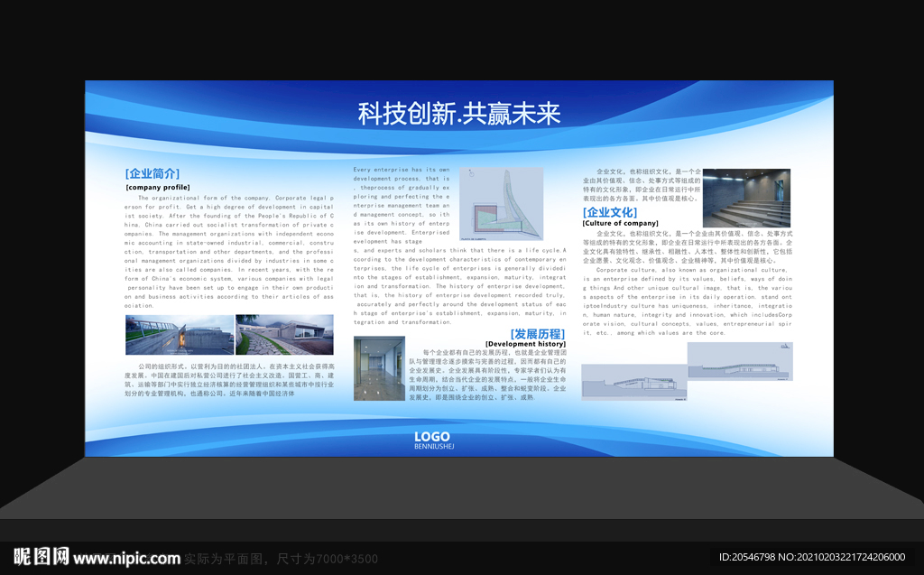Click the LOGO mark at the bottom
The width and height of the screenshot is (924, 575).
coord(432,436)
